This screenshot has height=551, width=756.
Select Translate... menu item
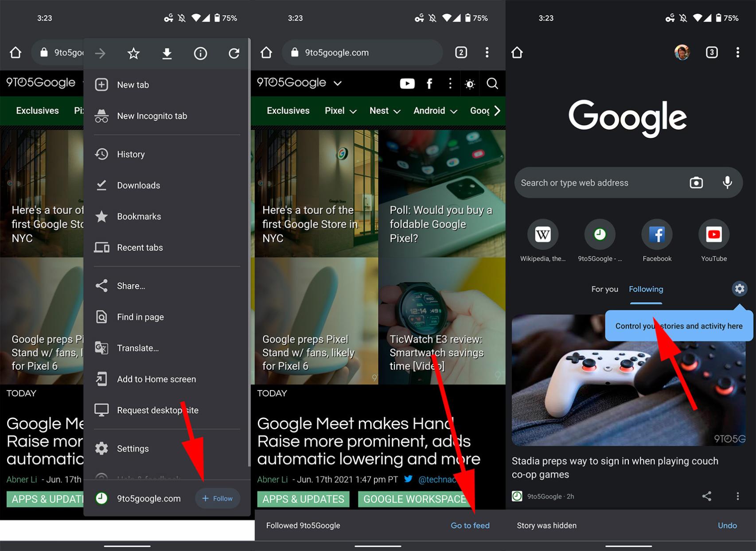click(167, 348)
